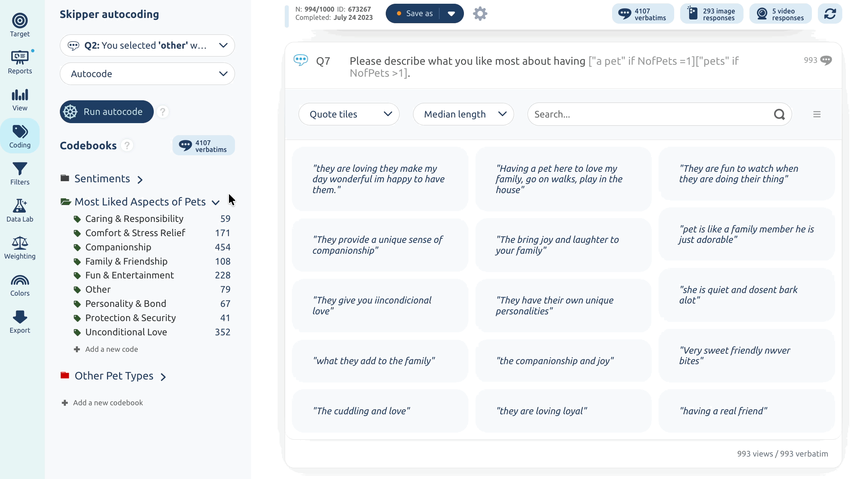Click help icon next to Codebooks

point(127,146)
